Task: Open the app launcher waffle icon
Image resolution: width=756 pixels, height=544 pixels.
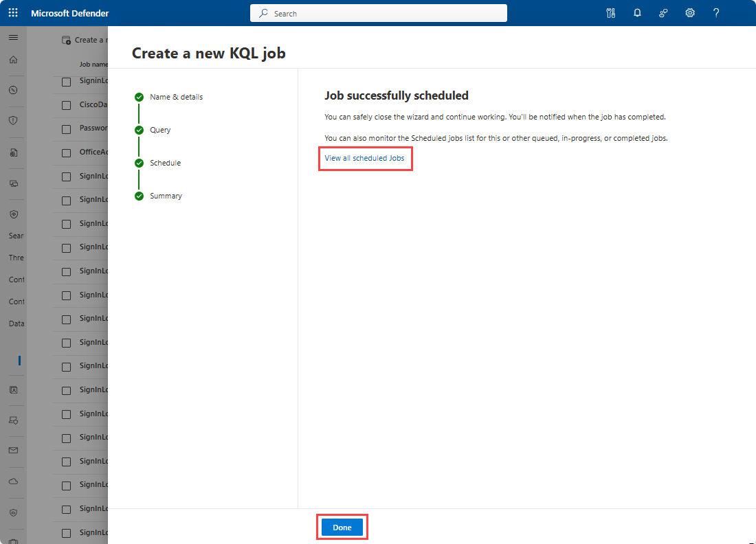Action: click(x=13, y=13)
